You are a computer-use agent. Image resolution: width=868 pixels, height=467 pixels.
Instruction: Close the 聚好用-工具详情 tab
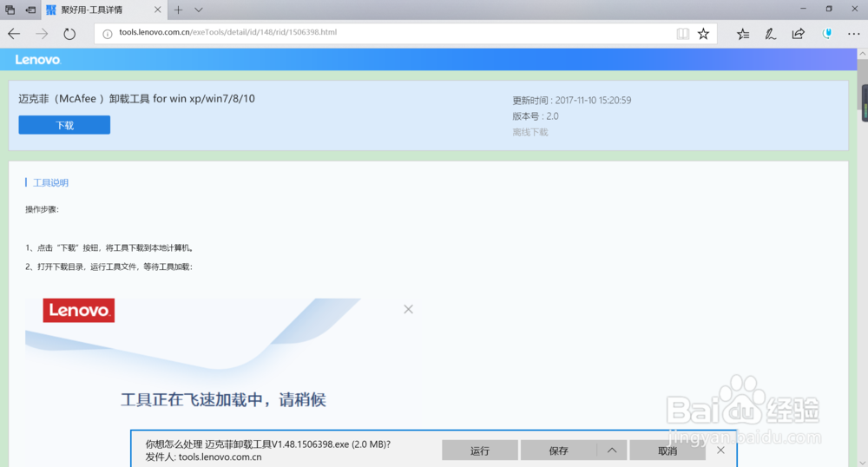157,10
